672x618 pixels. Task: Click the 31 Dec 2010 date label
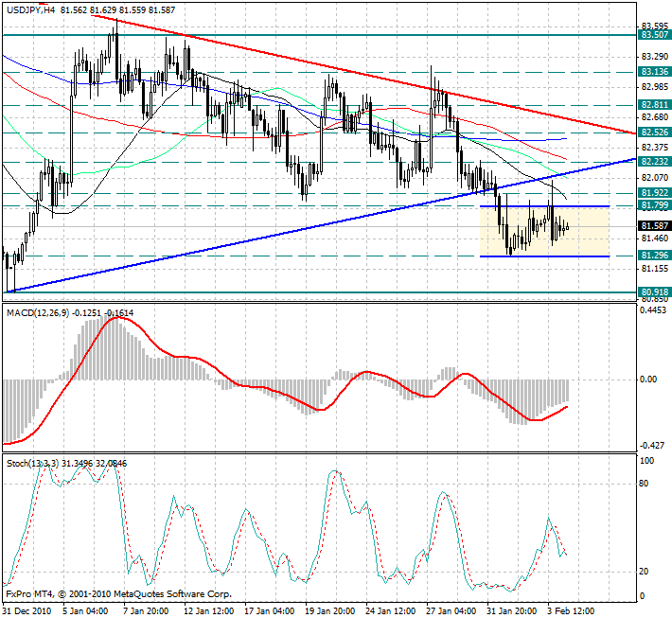click(x=27, y=610)
